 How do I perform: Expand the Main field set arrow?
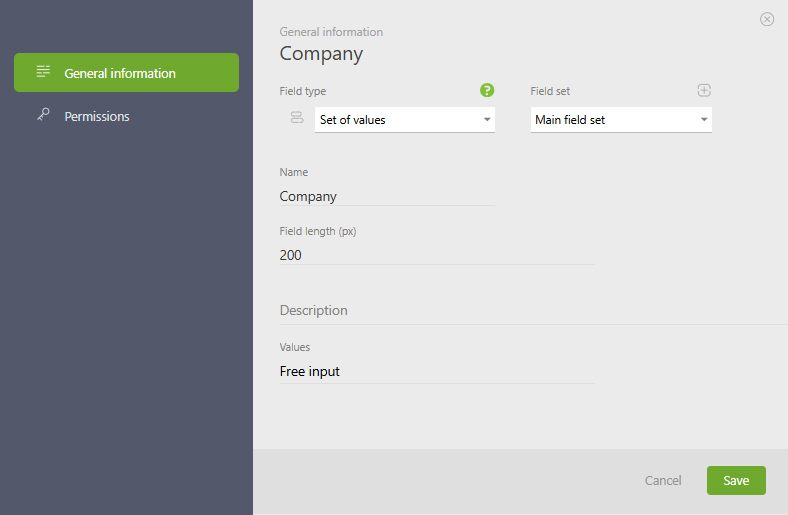click(704, 120)
